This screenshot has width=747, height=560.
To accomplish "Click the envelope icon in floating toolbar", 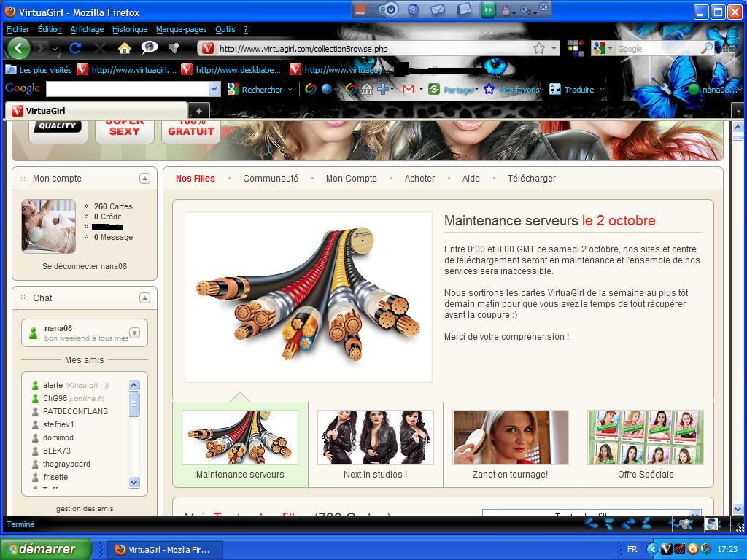I will pos(438,9).
